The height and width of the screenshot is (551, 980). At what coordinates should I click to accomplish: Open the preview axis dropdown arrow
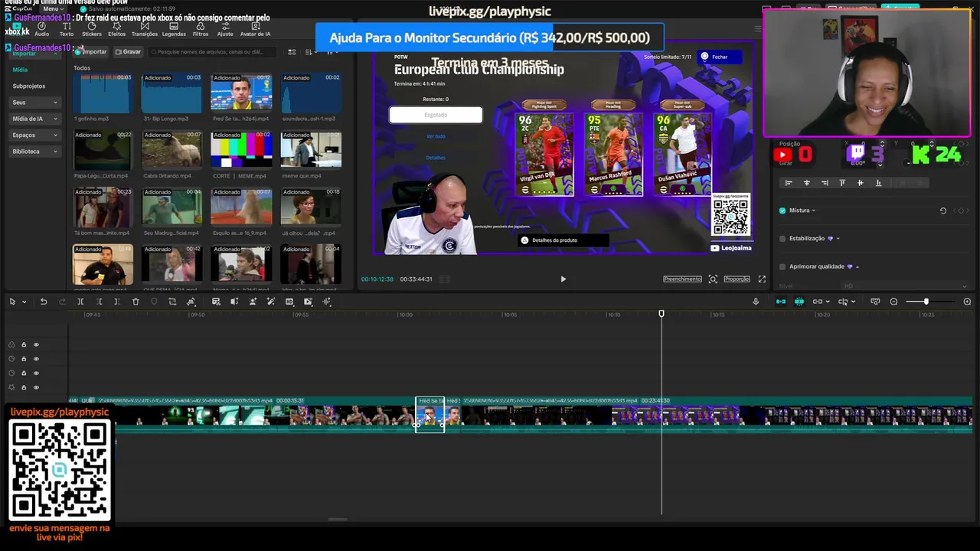(854, 302)
